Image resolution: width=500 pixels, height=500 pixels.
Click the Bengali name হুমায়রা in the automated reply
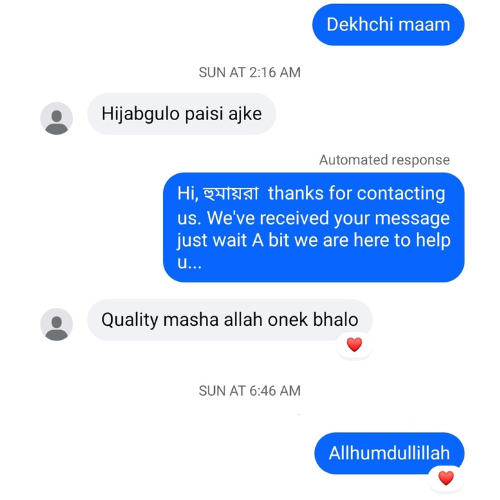point(231,194)
